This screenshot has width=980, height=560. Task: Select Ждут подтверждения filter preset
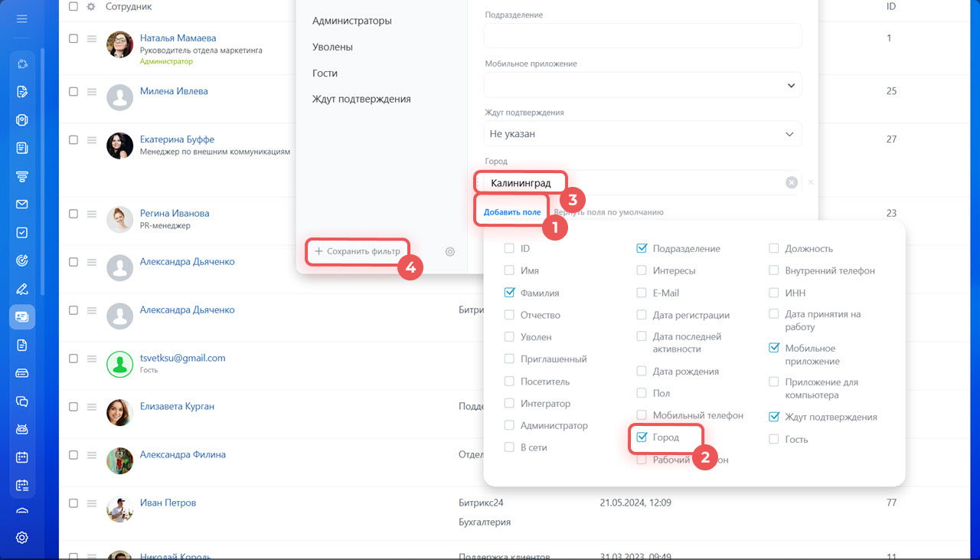coord(361,99)
